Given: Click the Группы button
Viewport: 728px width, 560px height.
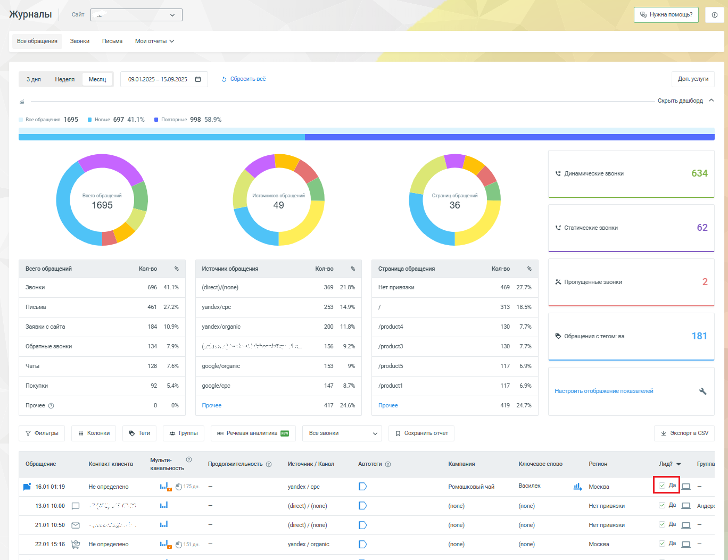Looking at the screenshot, I should click(x=184, y=433).
